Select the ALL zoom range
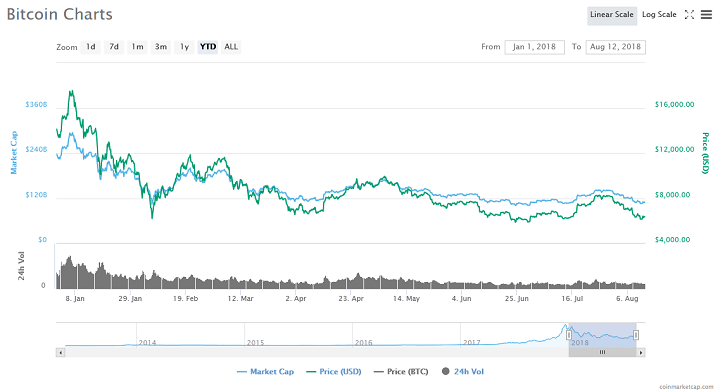The width and height of the screenshot is (720, 392). point(231,47)
